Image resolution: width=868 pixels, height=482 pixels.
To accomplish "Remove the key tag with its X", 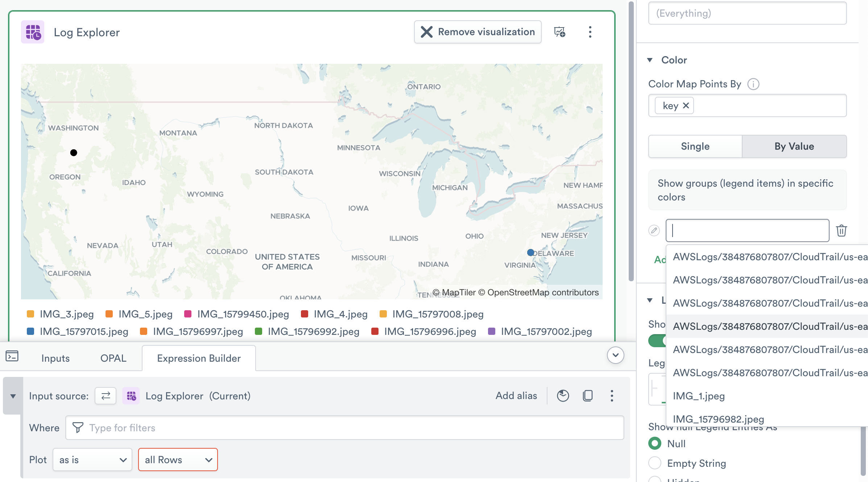I will (686, 105).
